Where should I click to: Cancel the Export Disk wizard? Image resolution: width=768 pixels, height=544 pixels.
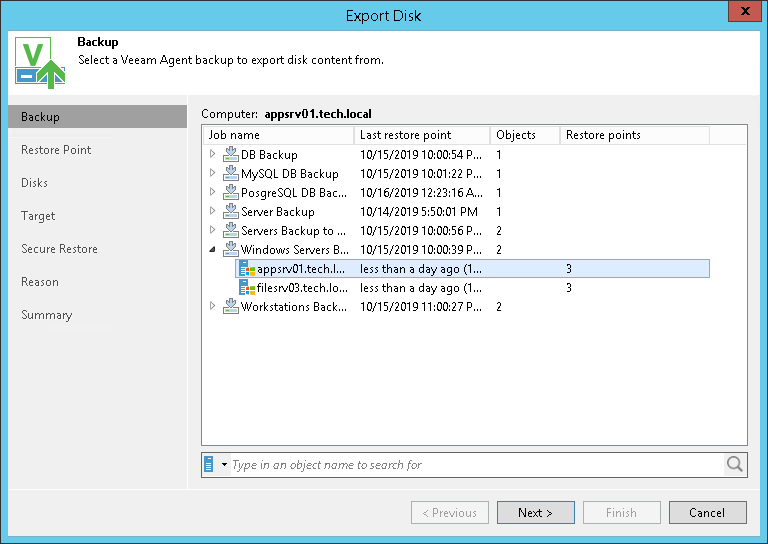[706, 513]
